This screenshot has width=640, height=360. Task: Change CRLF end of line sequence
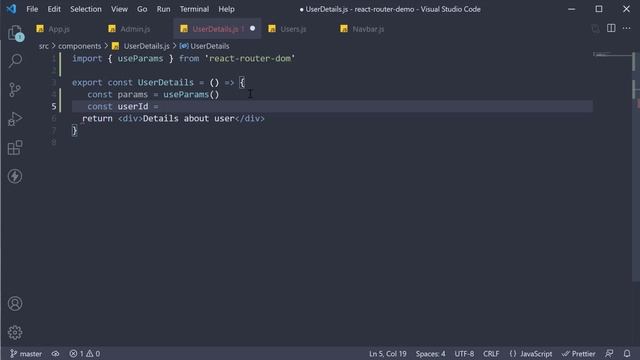pyautogui.click(x=491, y=353)
